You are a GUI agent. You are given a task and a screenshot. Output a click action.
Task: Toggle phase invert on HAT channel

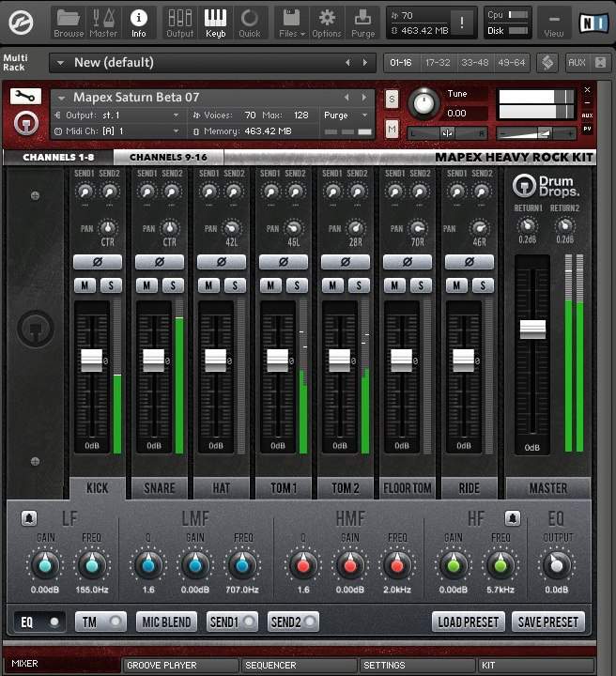click(222, 262)
